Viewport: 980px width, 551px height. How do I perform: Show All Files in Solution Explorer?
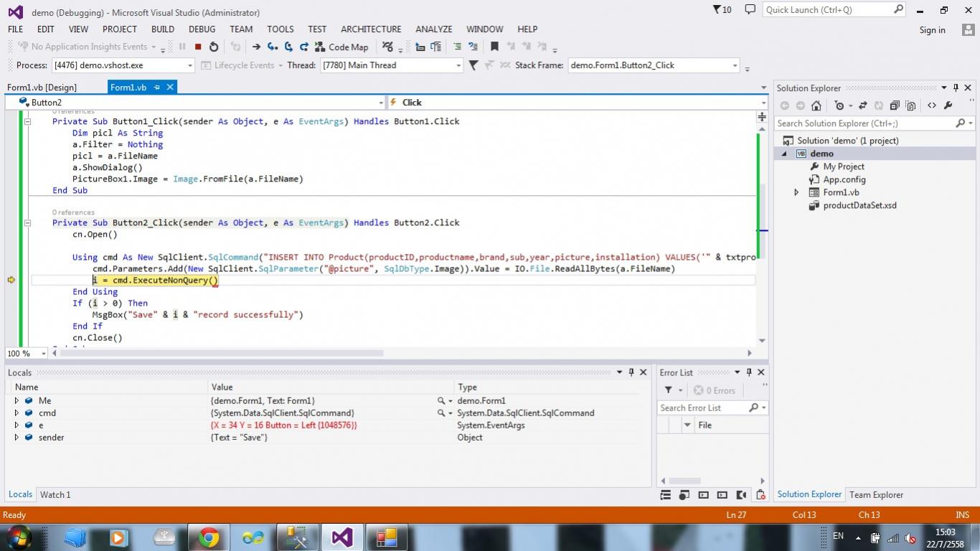(x=910, y=105)
